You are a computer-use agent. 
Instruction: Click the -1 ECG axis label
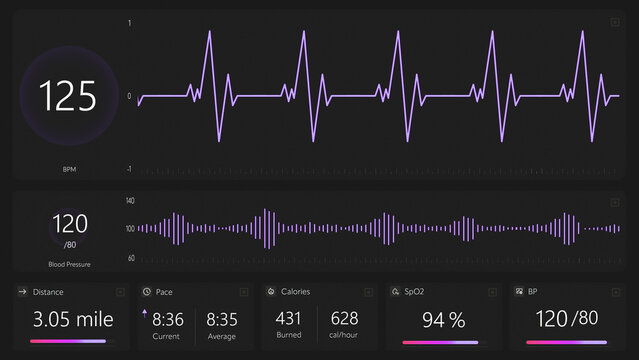coord(129,169)
